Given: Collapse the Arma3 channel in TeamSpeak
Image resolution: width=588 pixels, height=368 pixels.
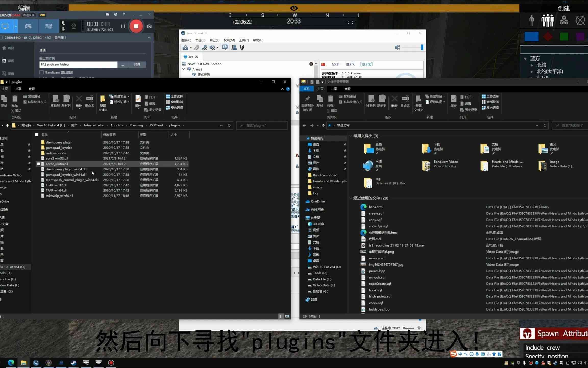Looking at the screenshot, I should click(x=183, y=69).
